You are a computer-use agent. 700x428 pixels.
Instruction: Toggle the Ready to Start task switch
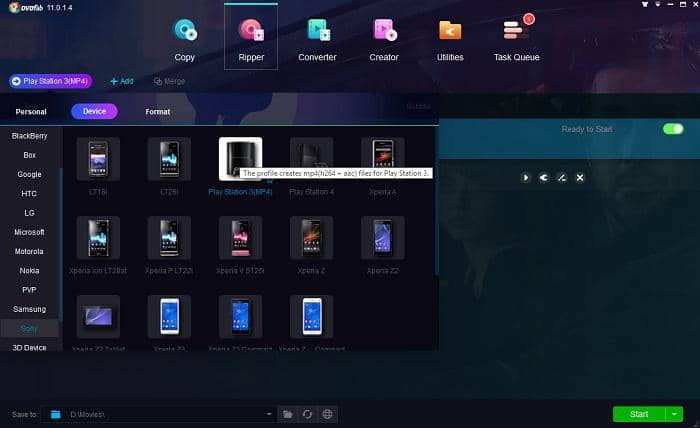tap(673, 129)
